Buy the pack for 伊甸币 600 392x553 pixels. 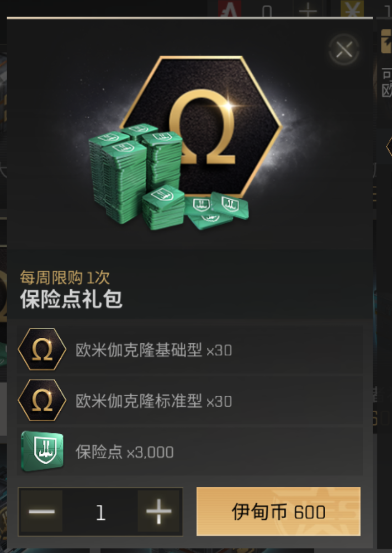[278, 512]
